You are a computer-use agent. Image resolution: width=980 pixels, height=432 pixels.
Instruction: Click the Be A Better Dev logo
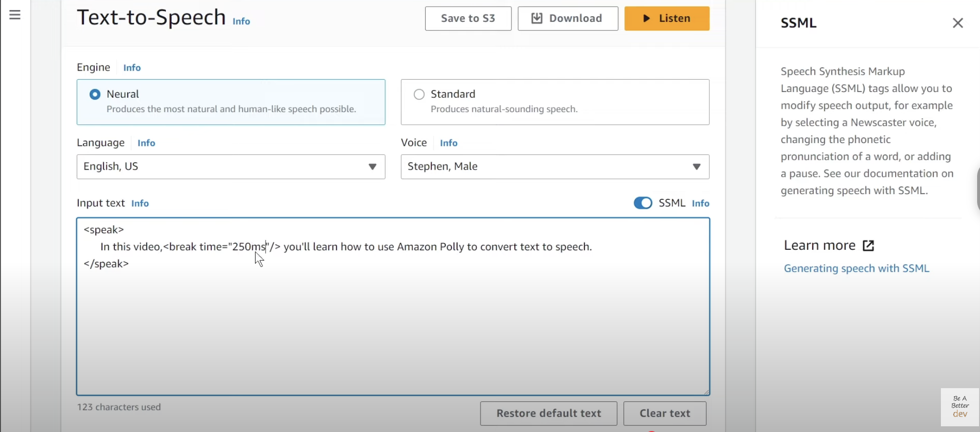960,407
